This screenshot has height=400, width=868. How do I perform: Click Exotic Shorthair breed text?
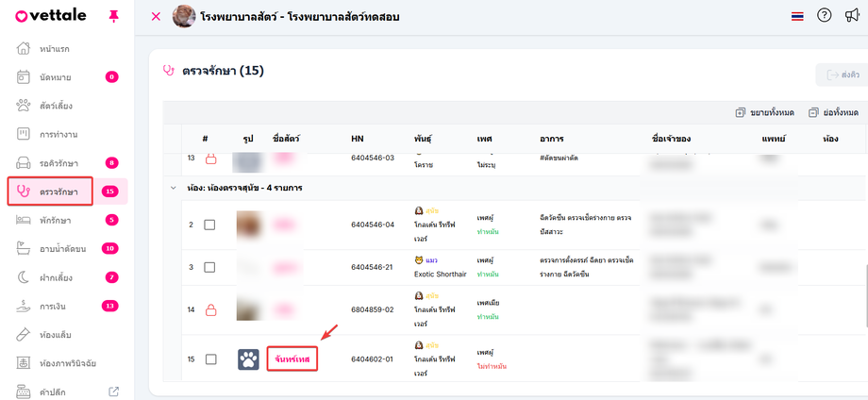440,274
